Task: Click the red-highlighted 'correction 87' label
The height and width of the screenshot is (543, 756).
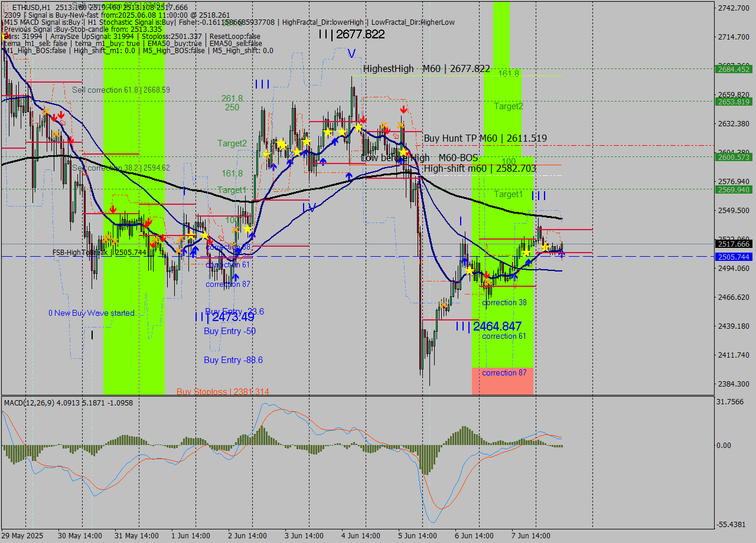Action: 503,373
